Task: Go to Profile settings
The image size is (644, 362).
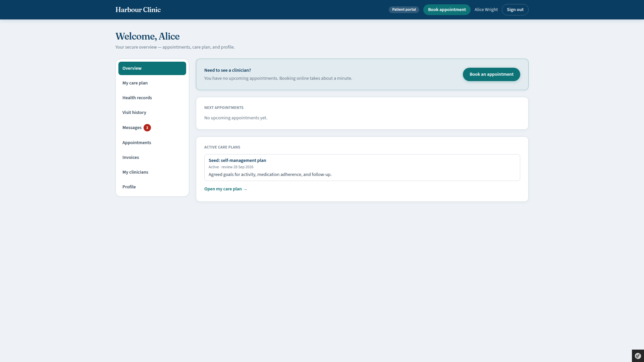Action: tap(152, 187)
